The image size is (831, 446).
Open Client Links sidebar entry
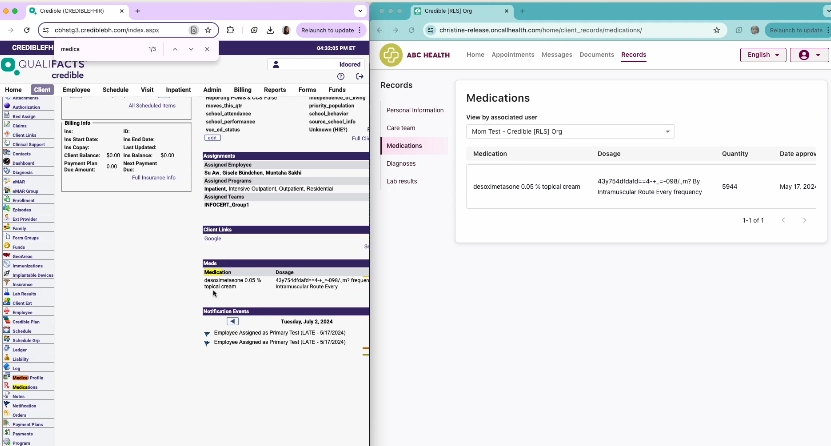[x=24, y=135]
